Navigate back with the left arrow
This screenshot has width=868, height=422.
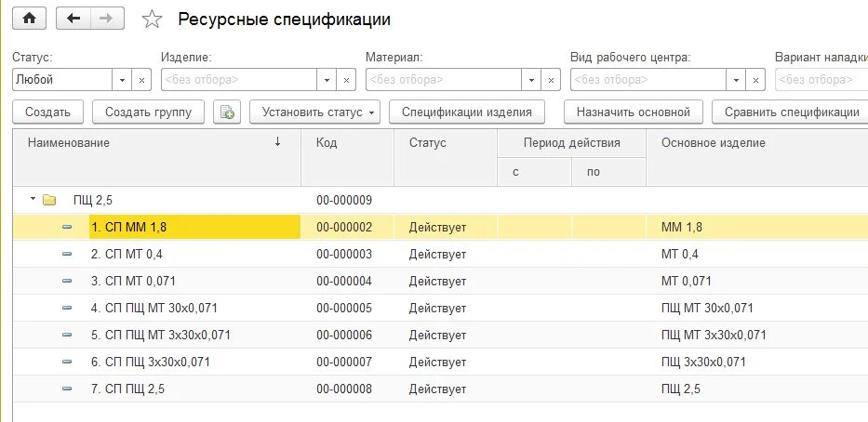point(73,20)
